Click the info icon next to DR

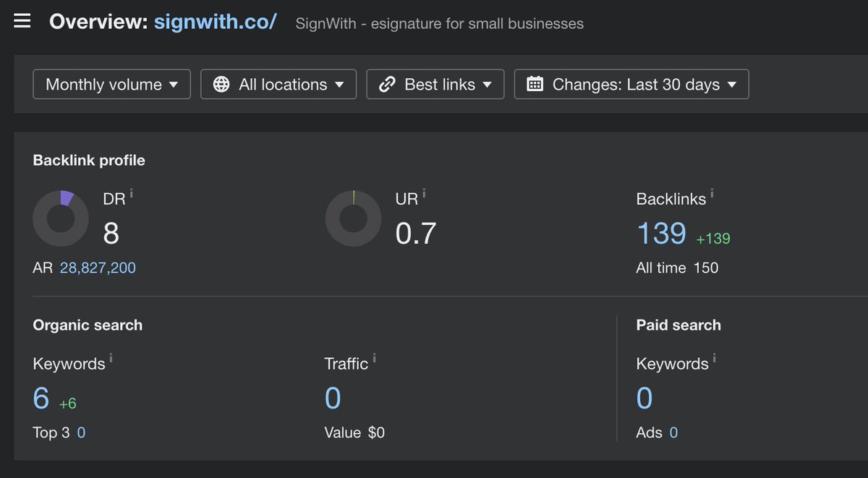click(x=131, y=193)
